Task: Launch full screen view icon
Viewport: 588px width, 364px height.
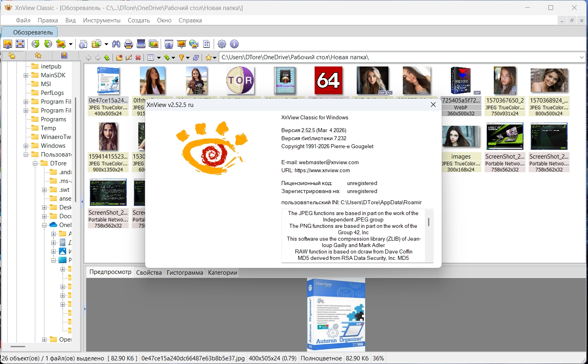Action: [x=20, y=44]
